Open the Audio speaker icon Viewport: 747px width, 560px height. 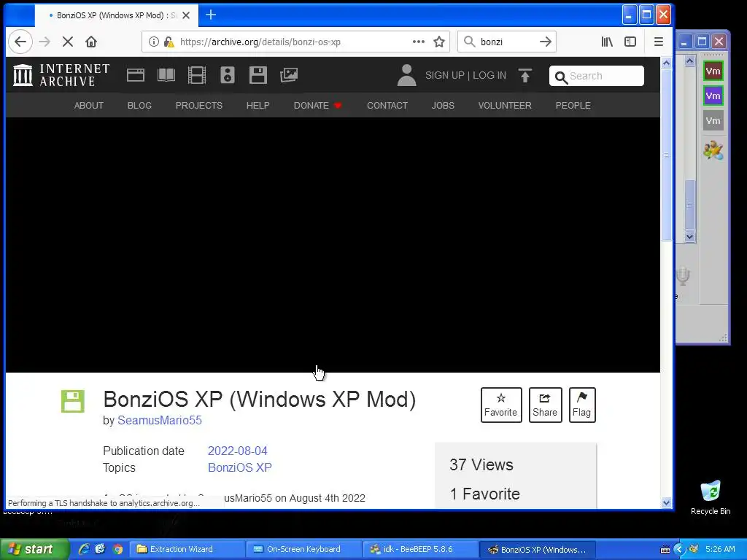point(228,75)
